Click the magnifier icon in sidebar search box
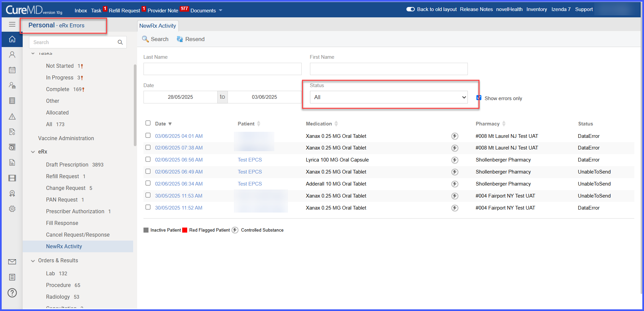 120,42
